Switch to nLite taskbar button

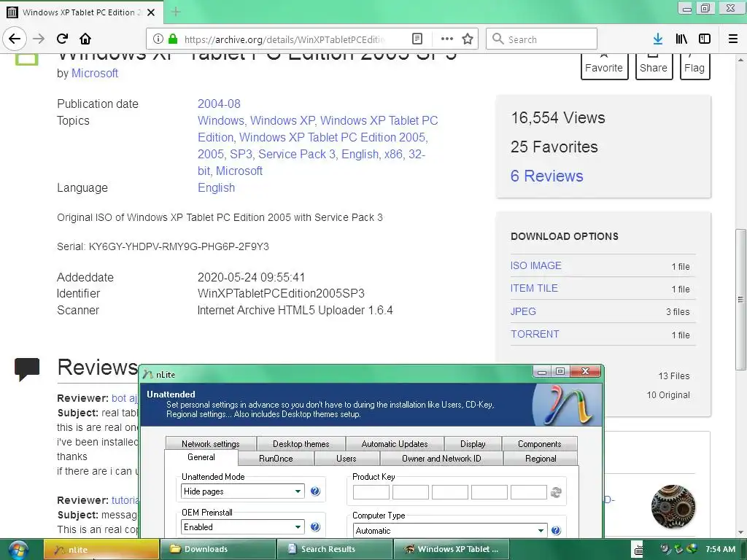[101, 549]
